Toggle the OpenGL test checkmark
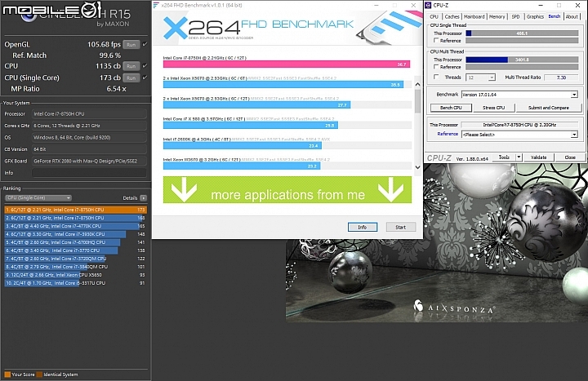 tap(145, 44)
